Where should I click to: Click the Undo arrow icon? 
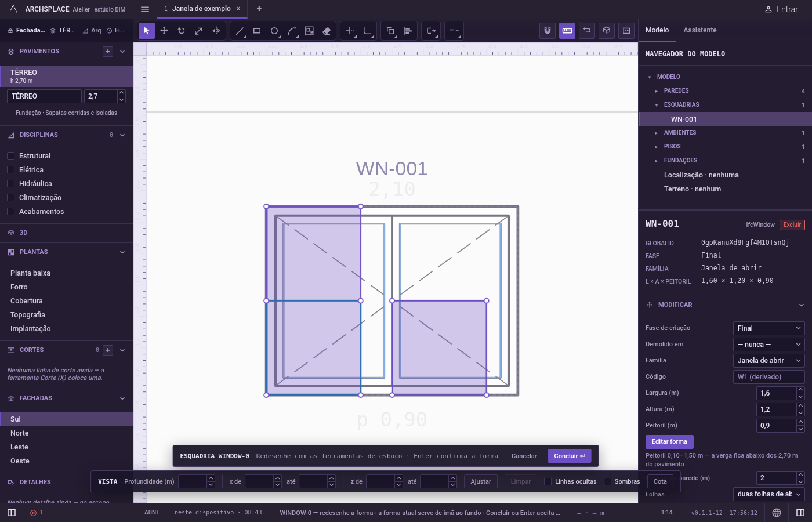coord(587,31)
